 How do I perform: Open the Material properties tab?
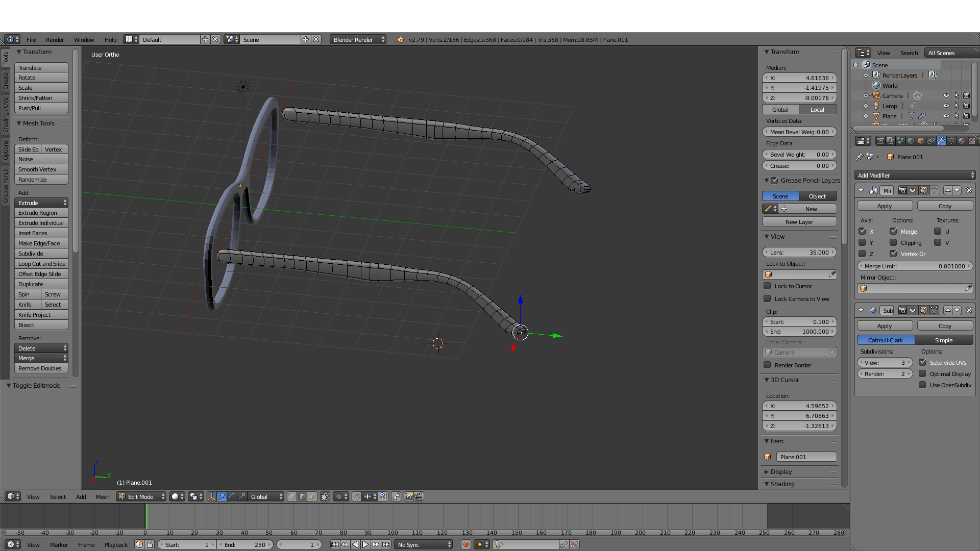962,141
